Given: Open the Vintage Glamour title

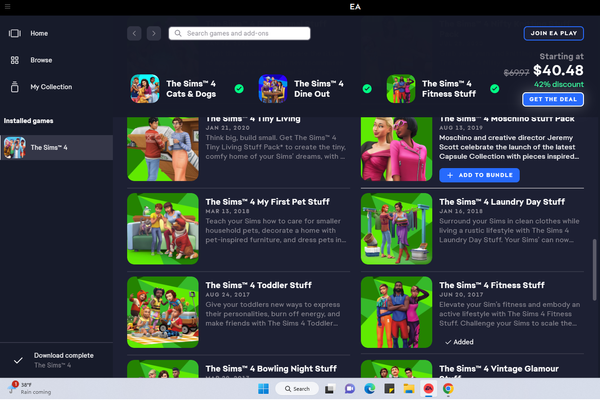Looking at the screenshot, I should (499, 369).
